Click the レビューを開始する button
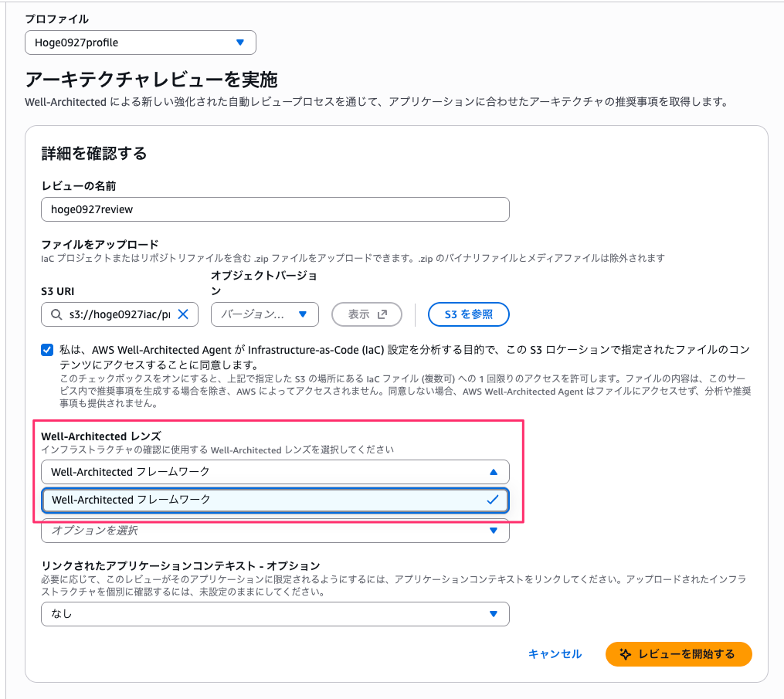 [678, 654]
